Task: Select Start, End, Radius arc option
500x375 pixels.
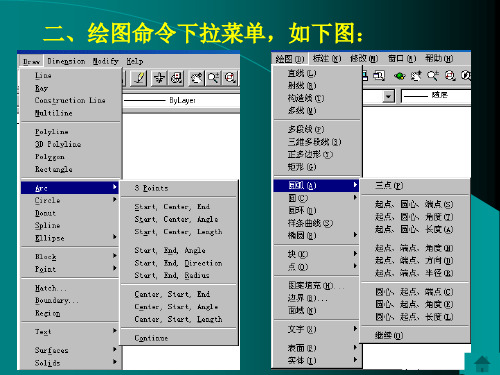Action: tap(179, 275)
